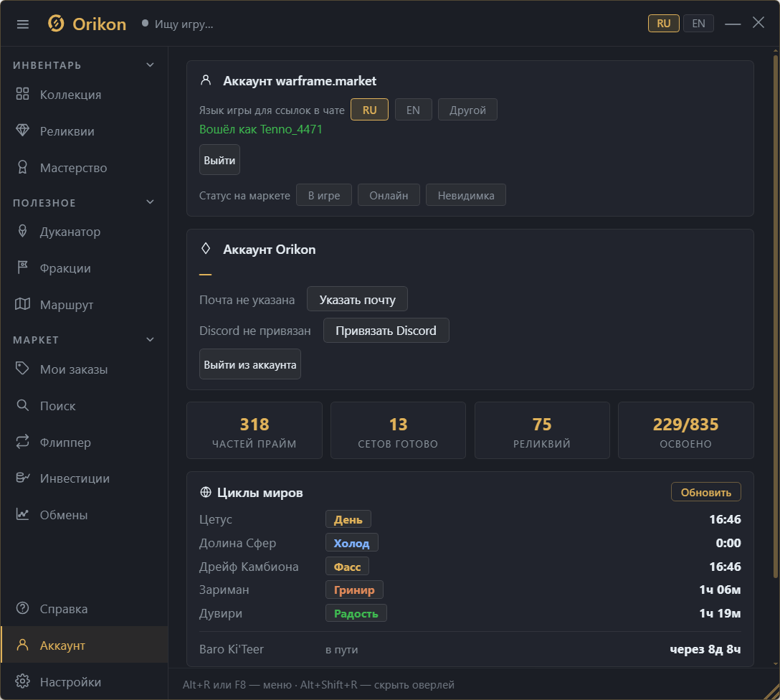
Task: Click the Вошёл как Tenno_4471 text
Action: (261, 129)
